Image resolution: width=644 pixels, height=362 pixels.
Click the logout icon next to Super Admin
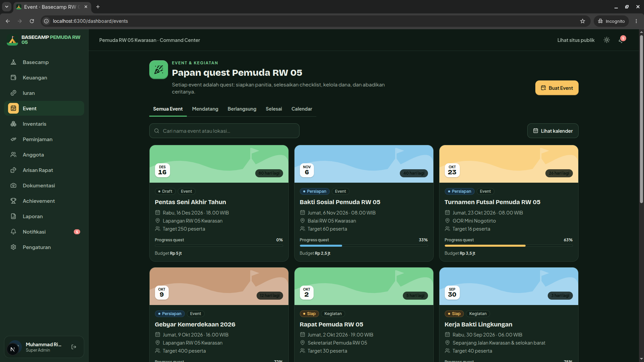tap(74, 347)
